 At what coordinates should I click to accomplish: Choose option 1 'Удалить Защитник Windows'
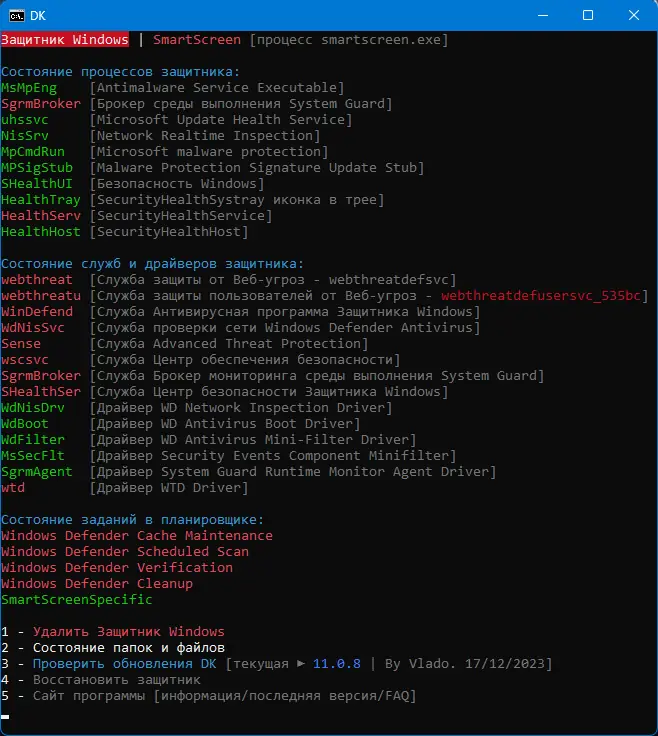coord(128,631)
